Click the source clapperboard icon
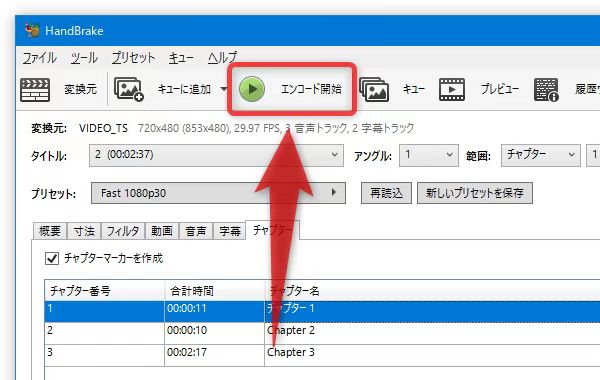 35,90
